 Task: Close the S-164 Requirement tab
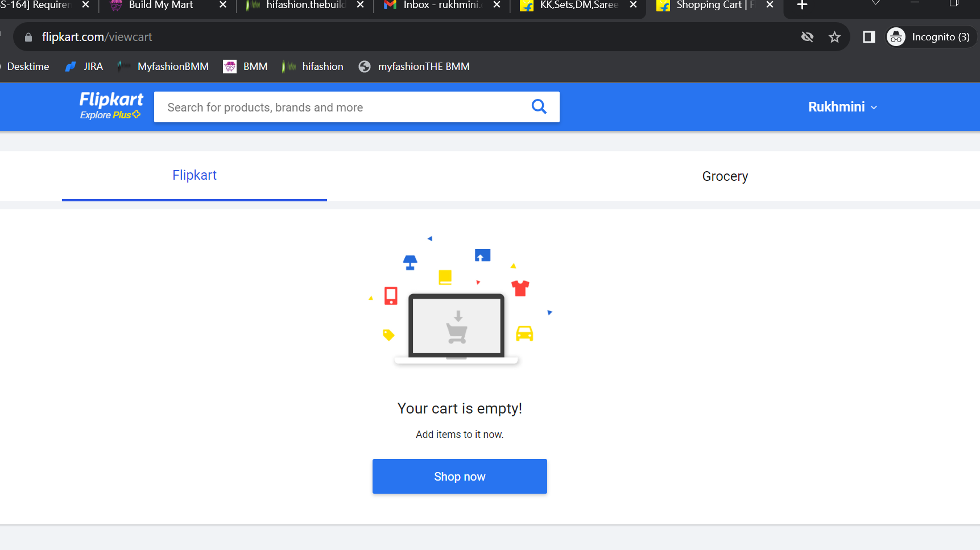click(85, 5)
